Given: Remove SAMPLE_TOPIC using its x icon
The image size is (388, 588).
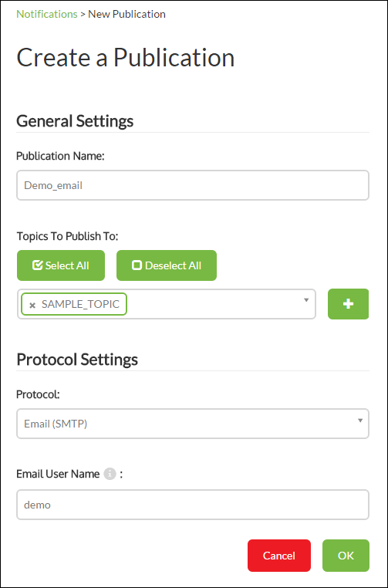Looking at the screenshot, I should tap(32, 305).
